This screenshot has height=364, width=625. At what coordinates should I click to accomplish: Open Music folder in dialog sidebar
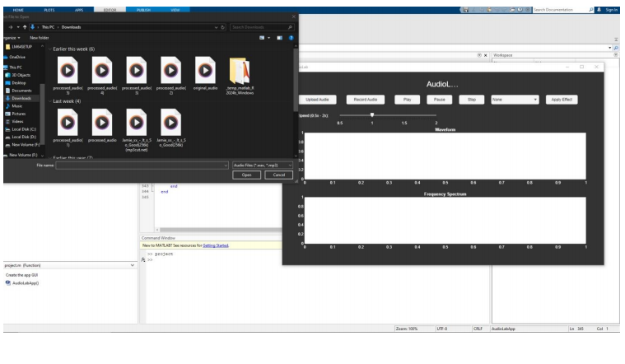click(14, 106)
